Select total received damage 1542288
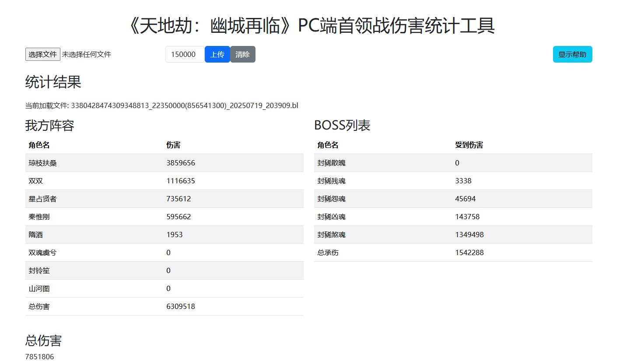The width and height of the screenshot is (644, 361). tap(469, 252)
